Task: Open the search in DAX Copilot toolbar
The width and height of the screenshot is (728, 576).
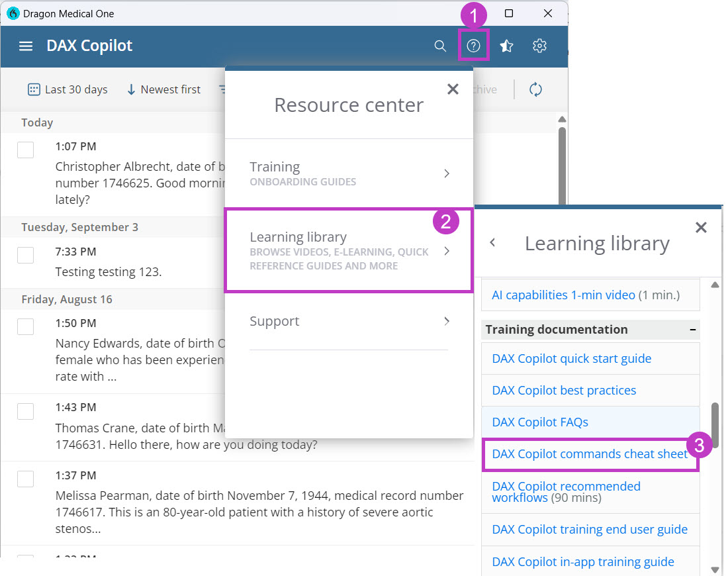Action: pyautogui.click(x=439, y=46)
